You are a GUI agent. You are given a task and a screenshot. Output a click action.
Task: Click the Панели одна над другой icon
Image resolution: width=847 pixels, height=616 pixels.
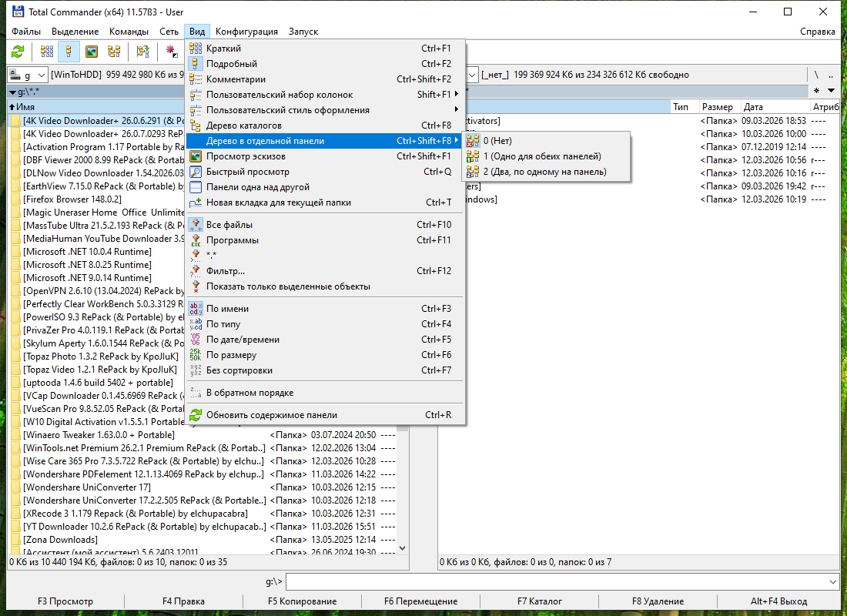196,187
